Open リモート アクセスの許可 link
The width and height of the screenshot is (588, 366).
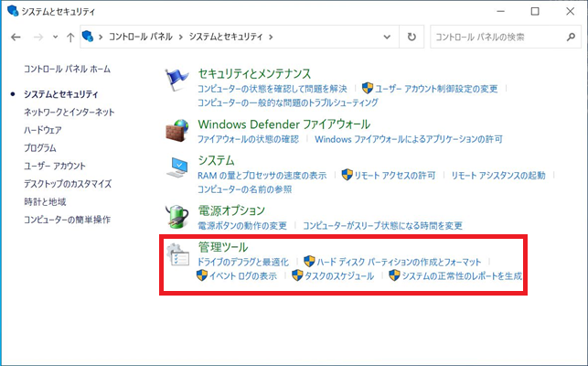tap(395, 176)
